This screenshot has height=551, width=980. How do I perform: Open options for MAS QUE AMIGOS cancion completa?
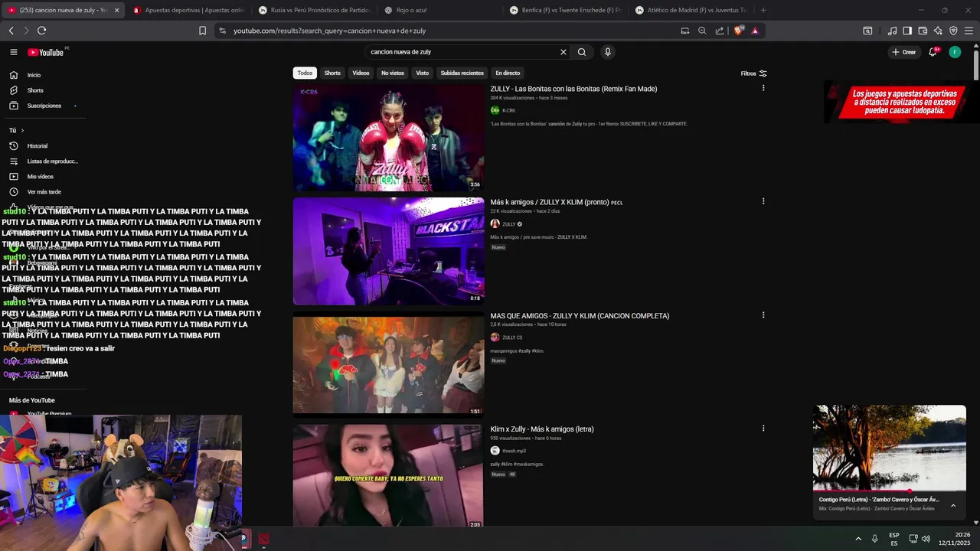tap(763, 315)
